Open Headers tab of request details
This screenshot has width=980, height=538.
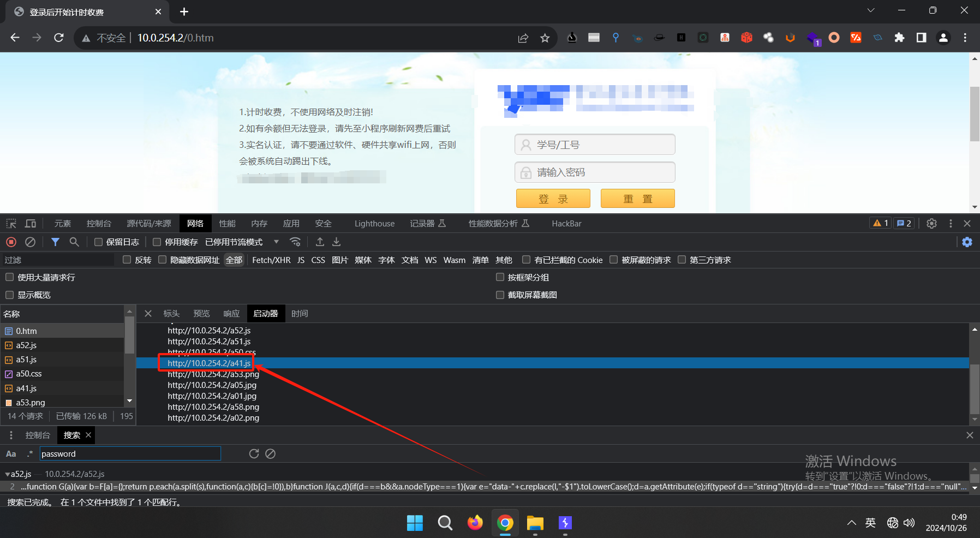click(171, 313)
